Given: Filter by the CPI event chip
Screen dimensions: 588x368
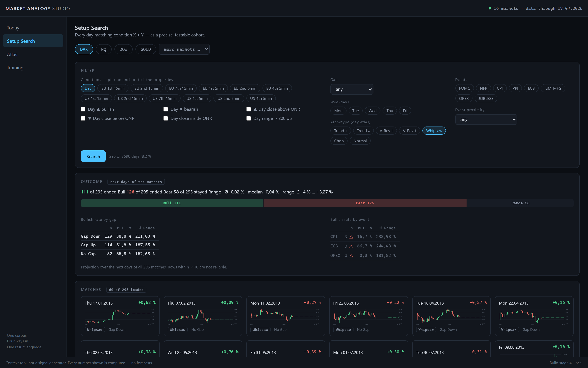Looking at the screenshot, I should 500,88.
